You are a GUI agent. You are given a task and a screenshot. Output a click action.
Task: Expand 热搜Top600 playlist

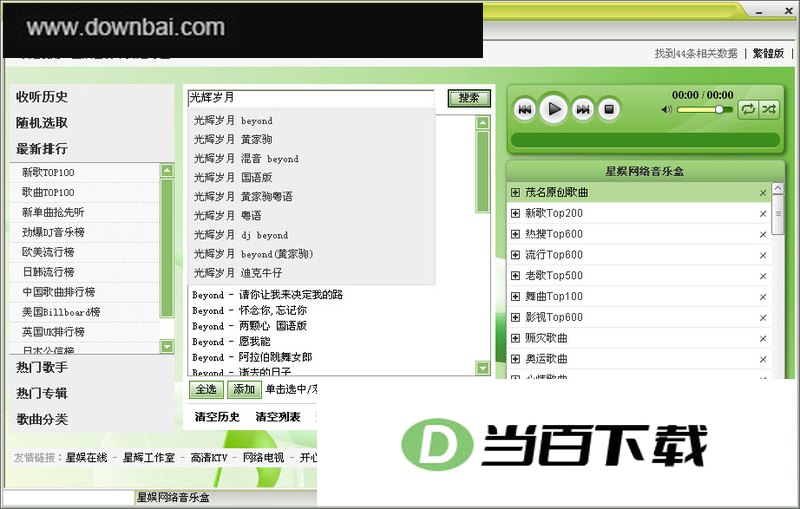point(515,235)
